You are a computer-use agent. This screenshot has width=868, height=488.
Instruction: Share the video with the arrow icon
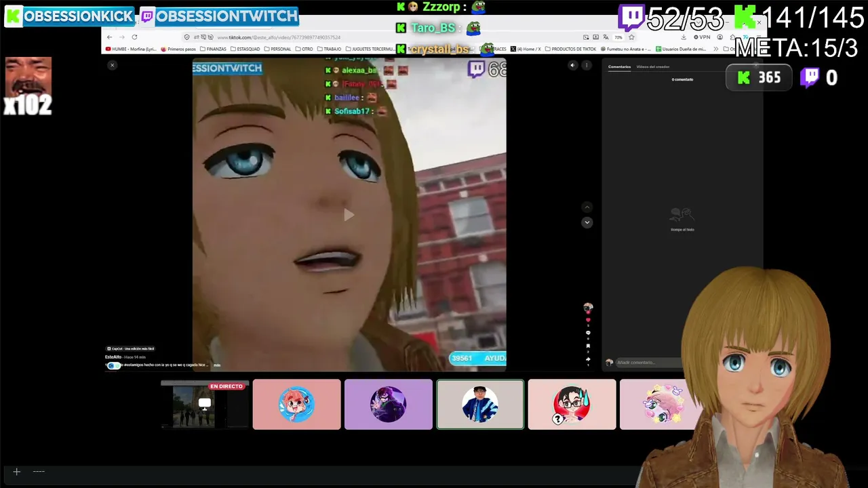click(x=588, y=359)
